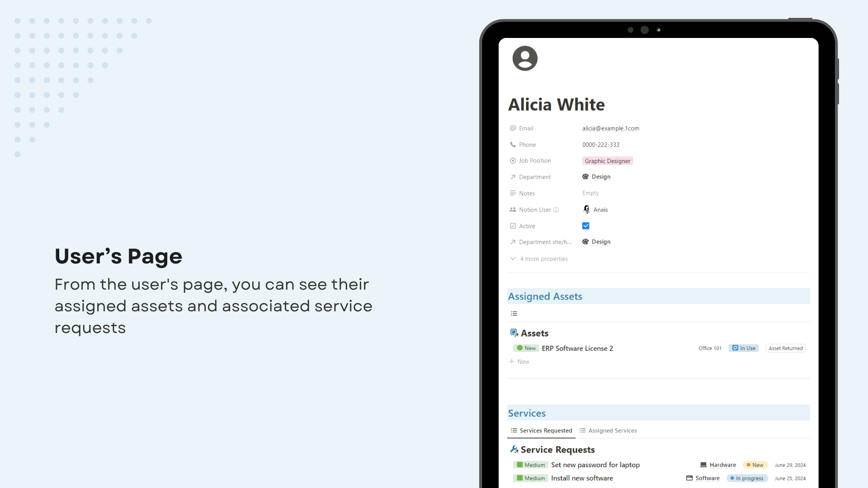Open the ERP Software License 2 entry
Viewport: 868px width, 488px height.
(x=577, y=348)
